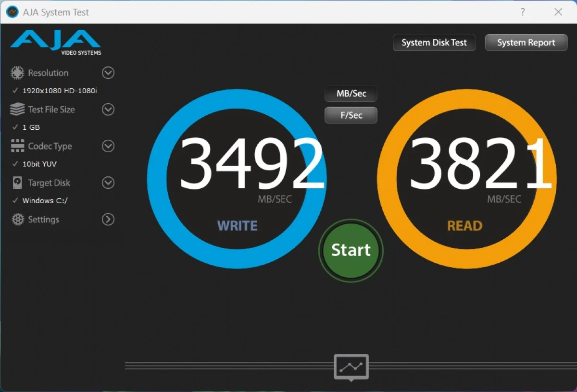Click the Settings label

point(44,220)
